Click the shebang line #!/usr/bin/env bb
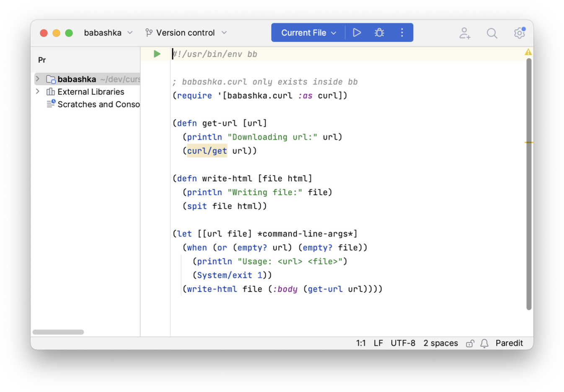Image resolution: width=564 pixels, height=392 pixels. pyautogui.click(x=215, y=54)
